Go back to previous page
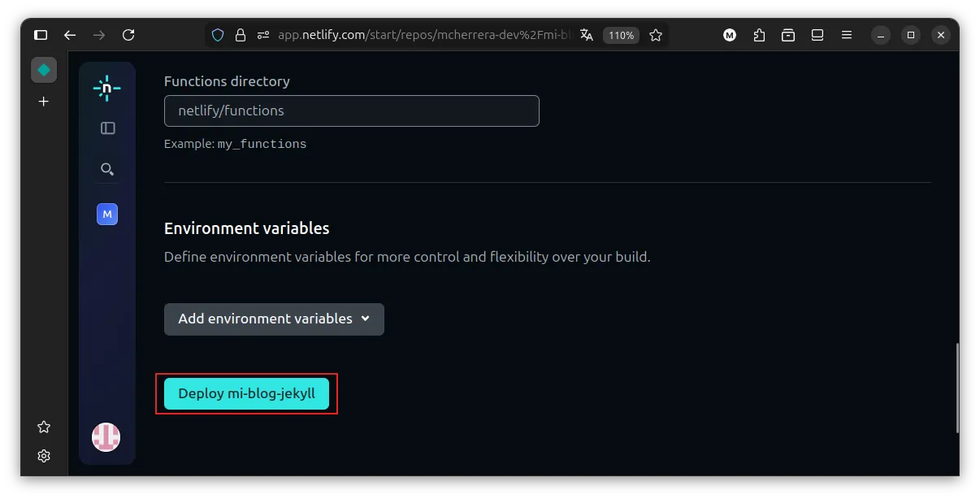The height and width of the screenshot is (499, 980). [70, 35]
